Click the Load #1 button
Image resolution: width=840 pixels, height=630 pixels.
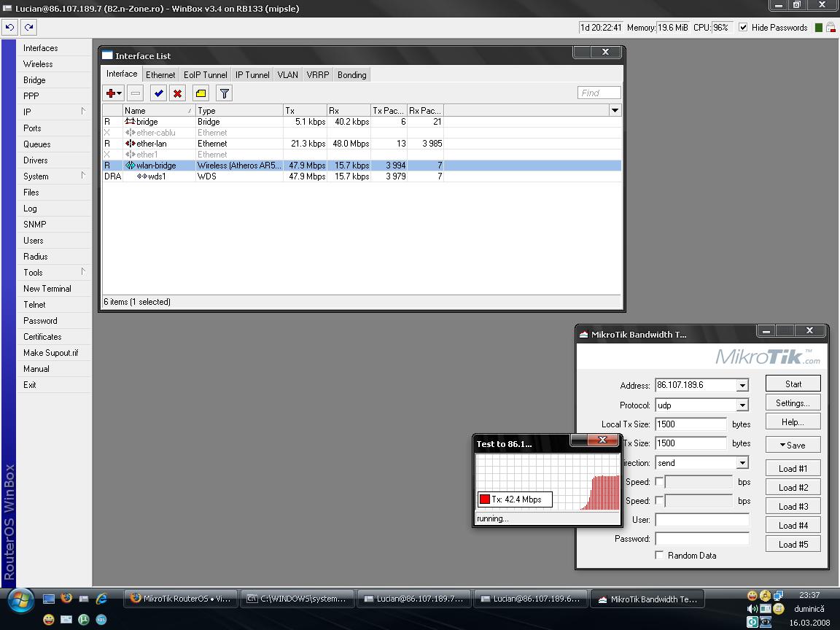[x=793, y=469]
